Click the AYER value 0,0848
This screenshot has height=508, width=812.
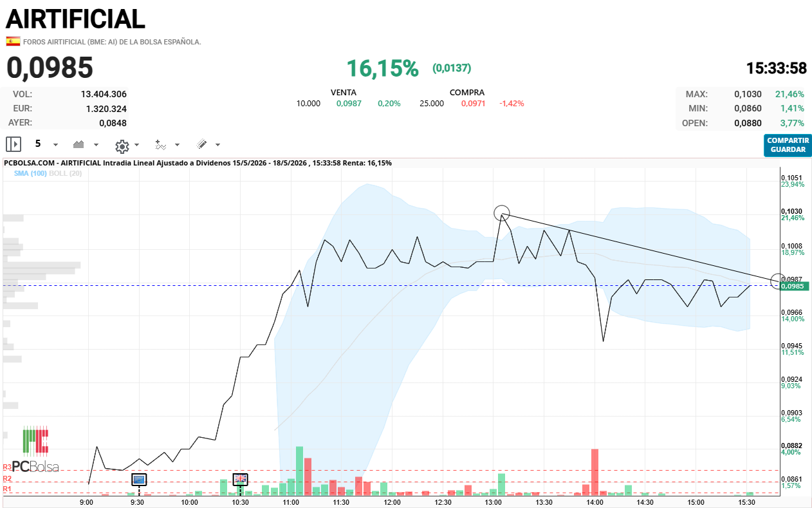(x=113, y=123)
